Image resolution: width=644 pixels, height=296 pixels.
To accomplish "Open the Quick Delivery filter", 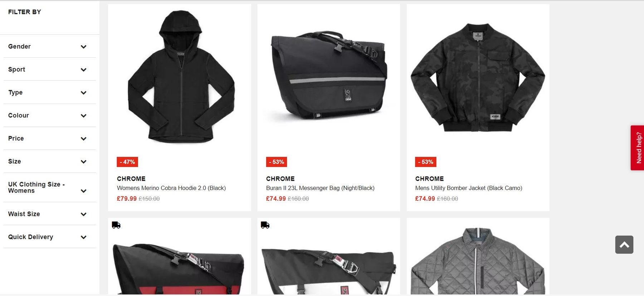I will click(50, 237).
